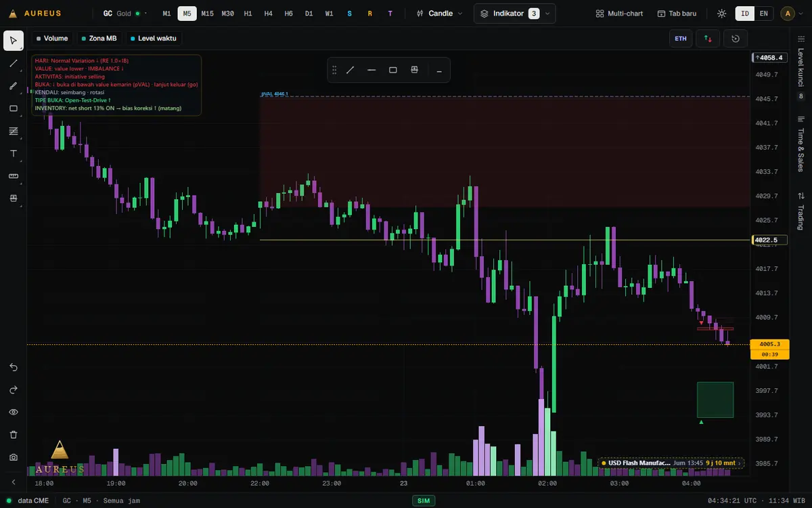Open the GC Gold symbol dropdown

(127, 14)
